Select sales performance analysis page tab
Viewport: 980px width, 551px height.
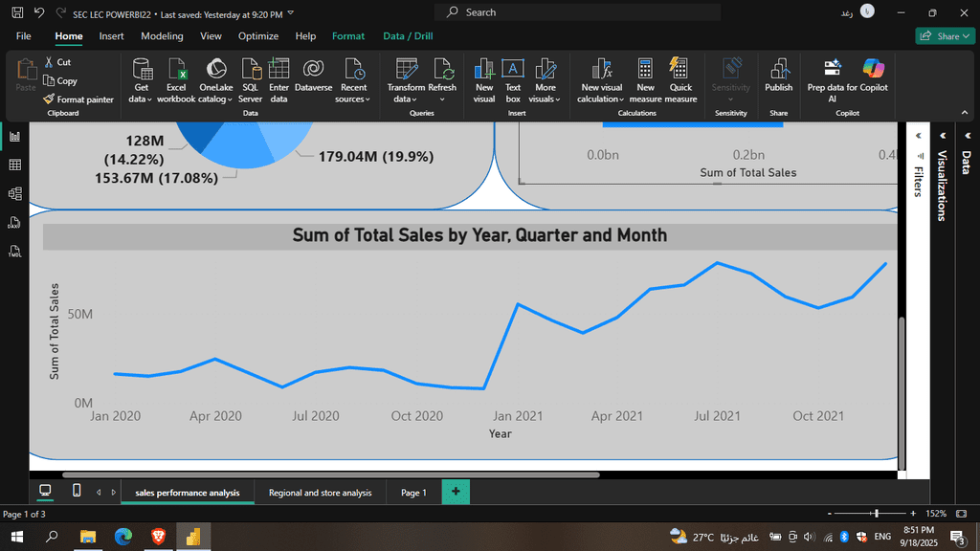click(x=188, y=493)
